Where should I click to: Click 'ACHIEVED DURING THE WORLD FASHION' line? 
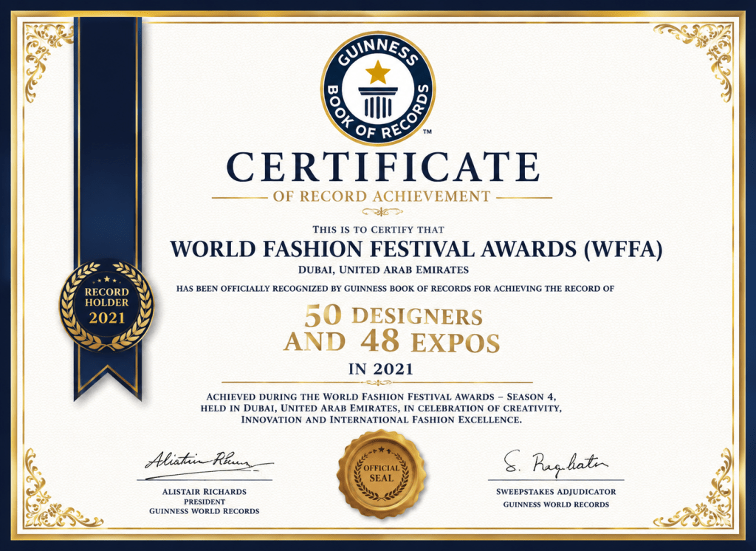(381, 397)
